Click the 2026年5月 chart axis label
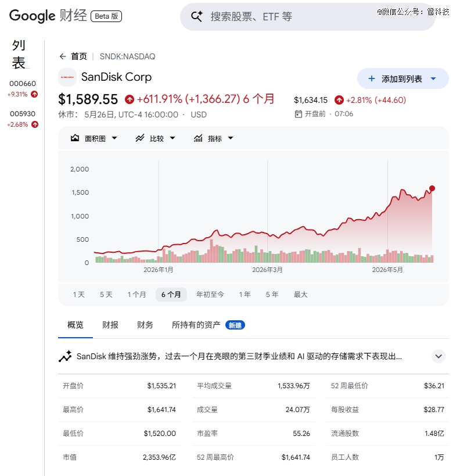Viewport: 460px width, 476px height. (387, 270)
